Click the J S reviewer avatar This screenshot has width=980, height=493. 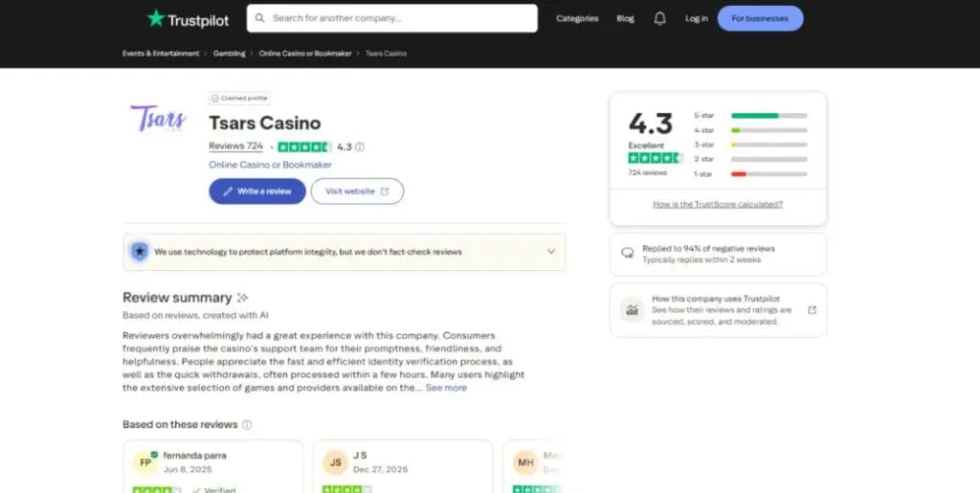click(x=335, y=462)
